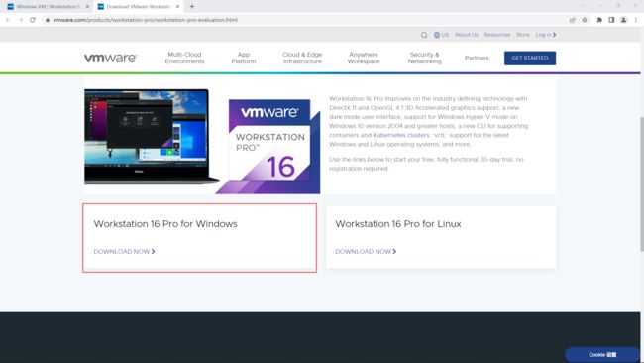Click the Kubernetes clusters link

pos(400,135)
